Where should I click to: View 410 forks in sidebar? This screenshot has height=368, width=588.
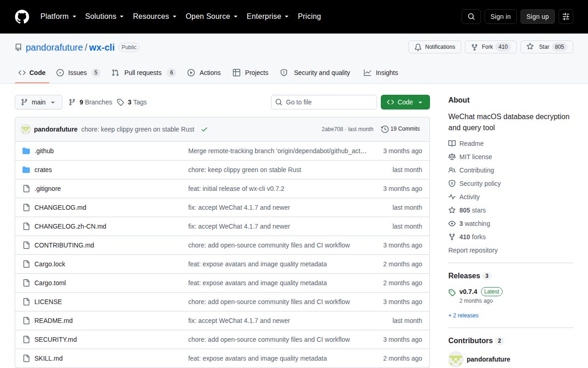click(467, 237)
